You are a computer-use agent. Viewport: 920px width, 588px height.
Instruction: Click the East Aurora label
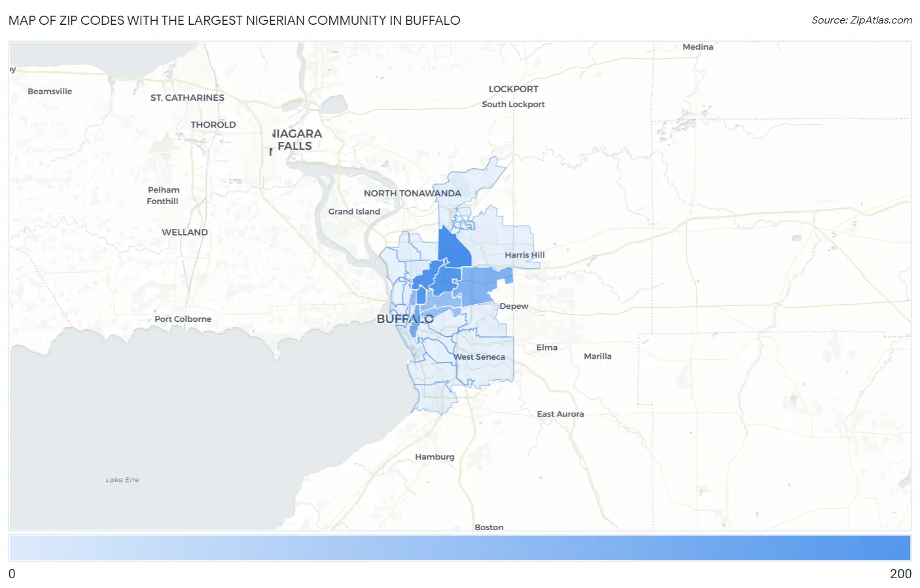560,413
